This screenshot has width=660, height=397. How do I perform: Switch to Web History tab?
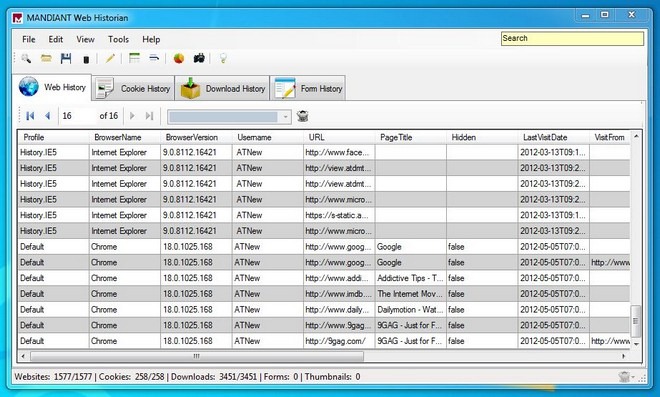coord(52,88)
